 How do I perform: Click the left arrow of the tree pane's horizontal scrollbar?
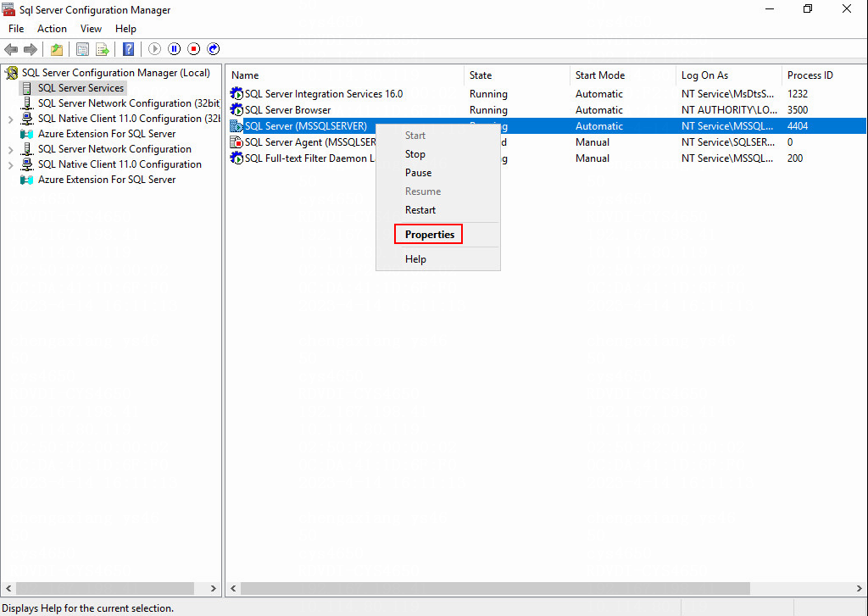click(8, 588)
